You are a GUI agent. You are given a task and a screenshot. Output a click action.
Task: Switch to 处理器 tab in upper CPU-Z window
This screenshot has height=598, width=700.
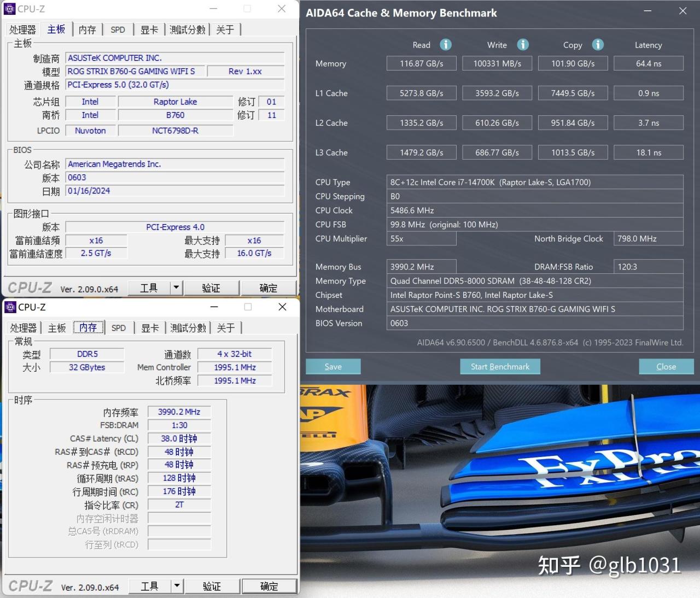point(22,30)
